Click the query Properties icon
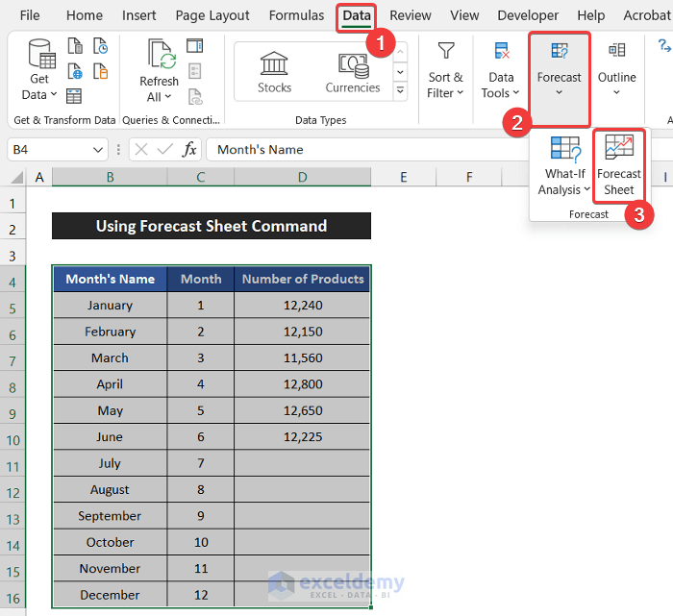673x616 pixels. click(x=195, y=71)
